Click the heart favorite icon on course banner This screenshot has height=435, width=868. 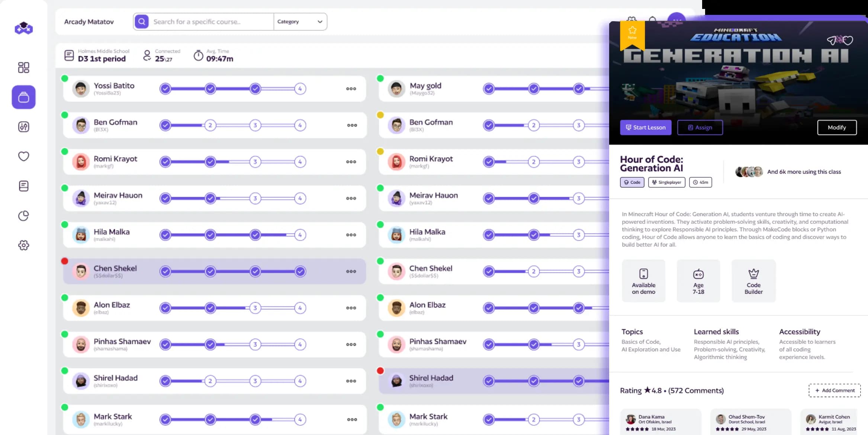[x=848, y=40]
